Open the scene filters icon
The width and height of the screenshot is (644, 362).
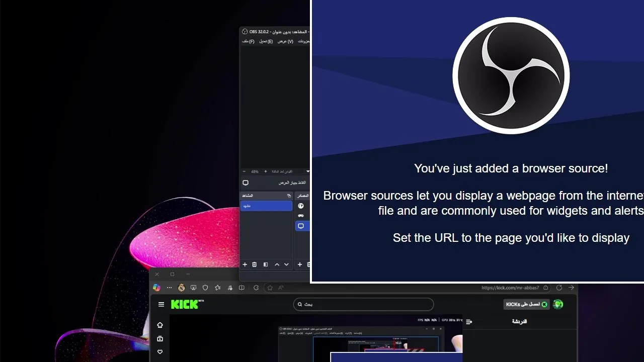(266, 264)
